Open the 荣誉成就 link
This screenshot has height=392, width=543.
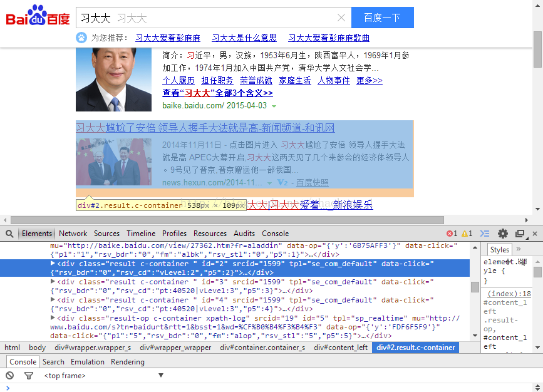(256, 80)
